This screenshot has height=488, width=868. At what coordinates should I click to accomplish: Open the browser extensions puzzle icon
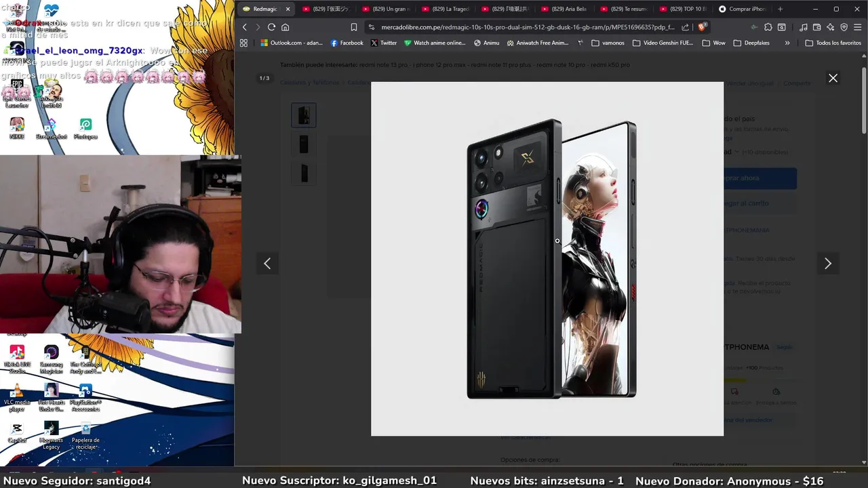[x=768, y=27]
